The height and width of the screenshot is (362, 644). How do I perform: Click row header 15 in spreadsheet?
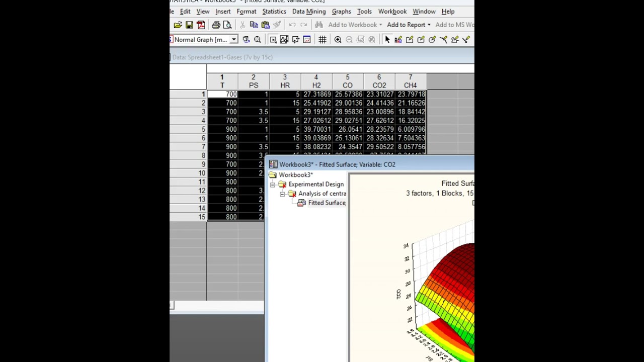click(x=188, y=217)
